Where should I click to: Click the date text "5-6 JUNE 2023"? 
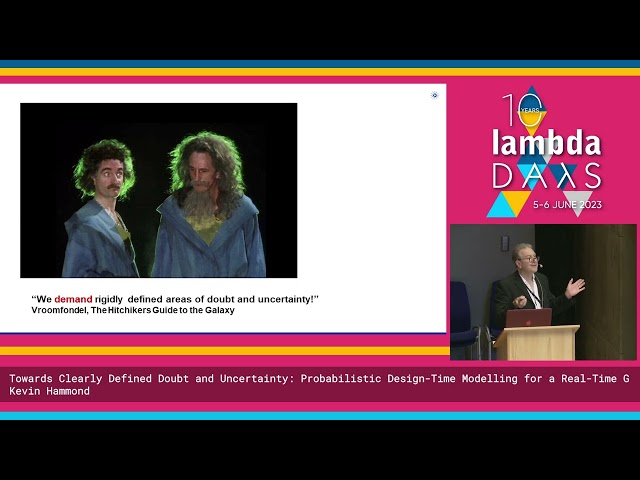tap(567, 205)
